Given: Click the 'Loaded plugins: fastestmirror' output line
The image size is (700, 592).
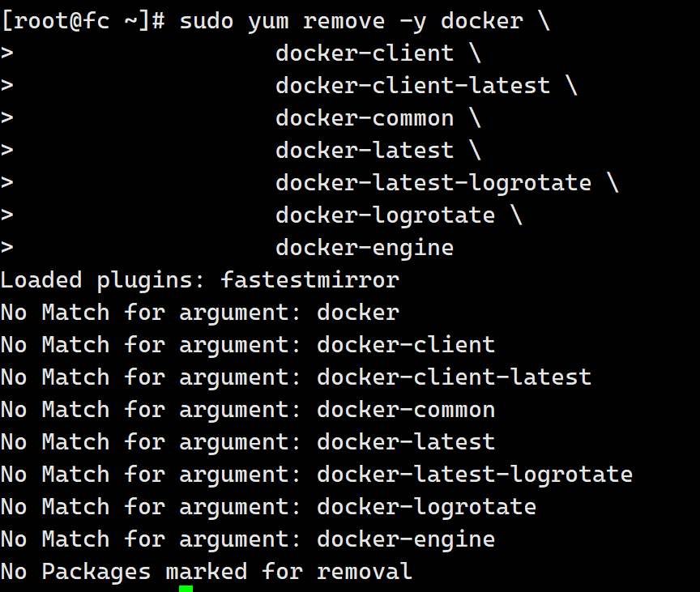Looking at the screenshot, I should [200, 280].
